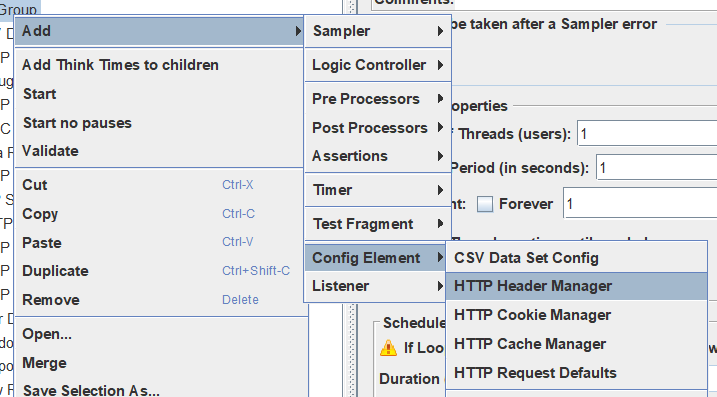Click the Ramp-up Period seconds field
The image size is (717, 397).
tap(657, 168)
